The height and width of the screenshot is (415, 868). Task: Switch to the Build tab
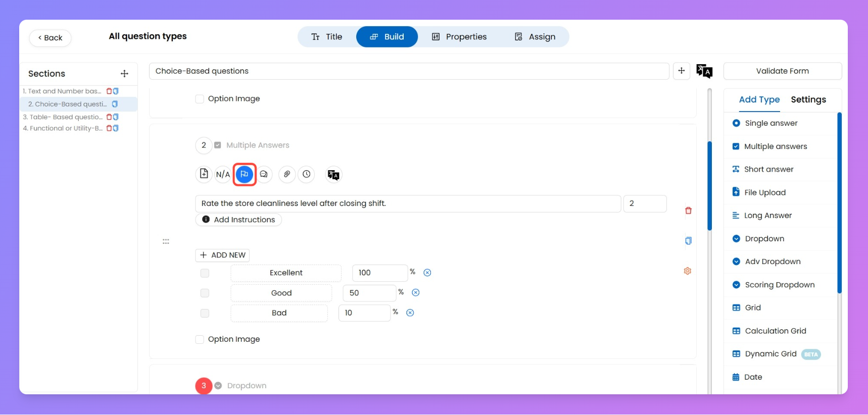tap(387, 37)
